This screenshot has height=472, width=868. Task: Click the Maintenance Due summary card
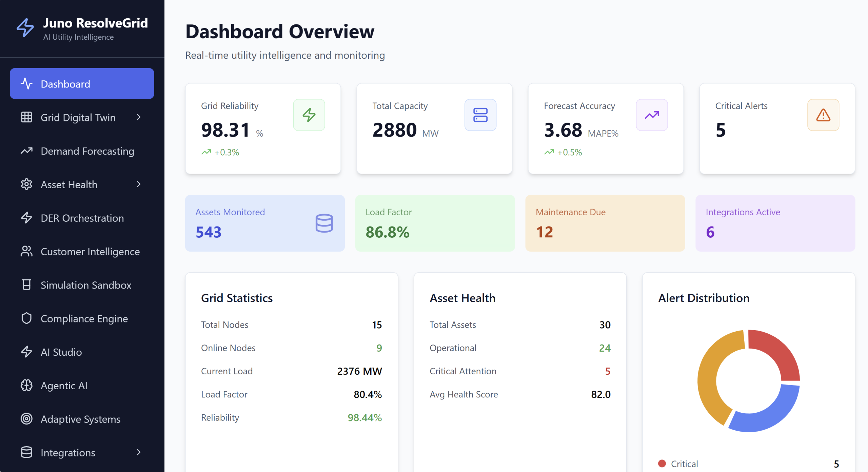click(605, 223)
